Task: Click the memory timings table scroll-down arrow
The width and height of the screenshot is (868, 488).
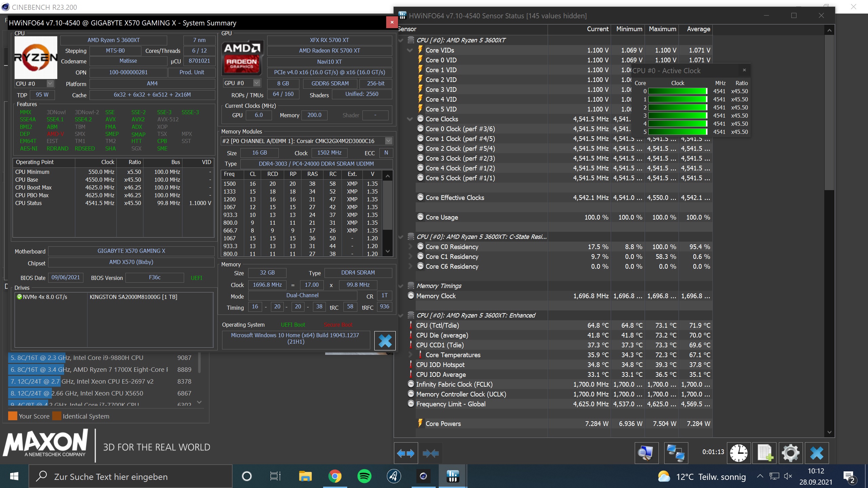Action: click(x=388, y=251)
